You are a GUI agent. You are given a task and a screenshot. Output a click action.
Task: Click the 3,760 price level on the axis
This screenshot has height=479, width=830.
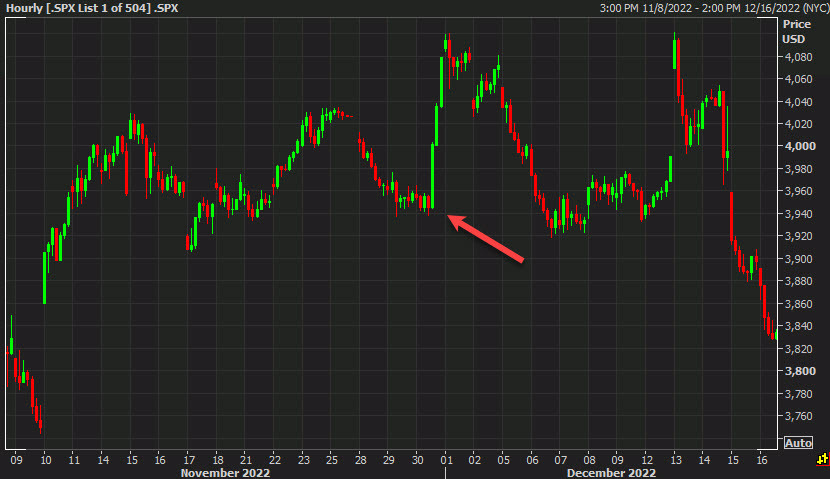[800, 416]
